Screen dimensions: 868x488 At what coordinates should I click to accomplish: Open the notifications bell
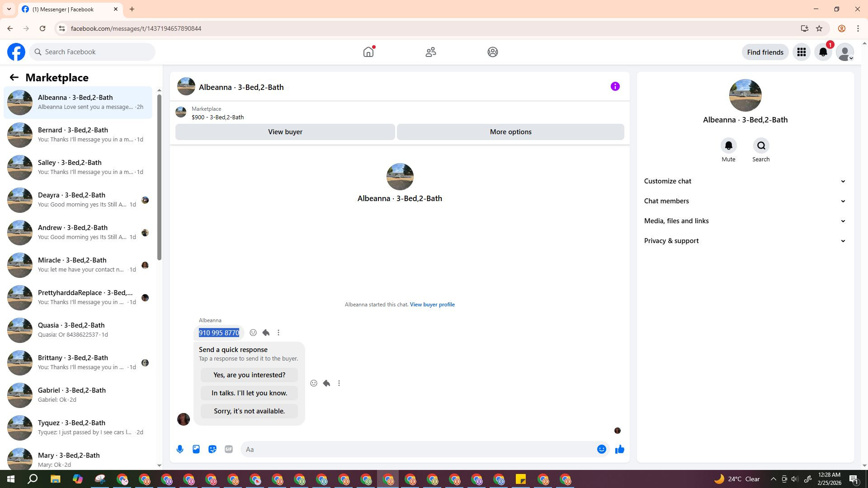(x=823, y=52)
